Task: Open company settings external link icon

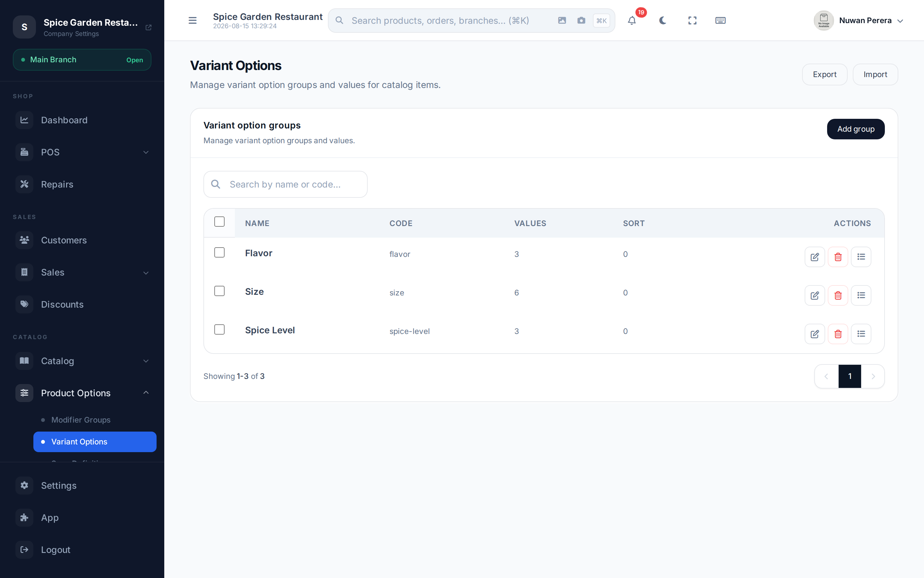Action: pos(149,28)
